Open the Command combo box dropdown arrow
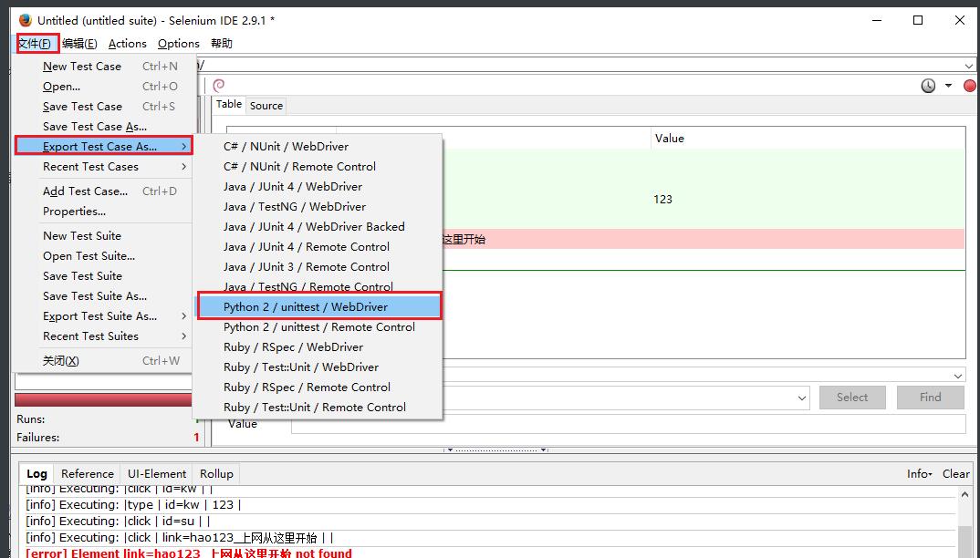 tap(959, 376)
